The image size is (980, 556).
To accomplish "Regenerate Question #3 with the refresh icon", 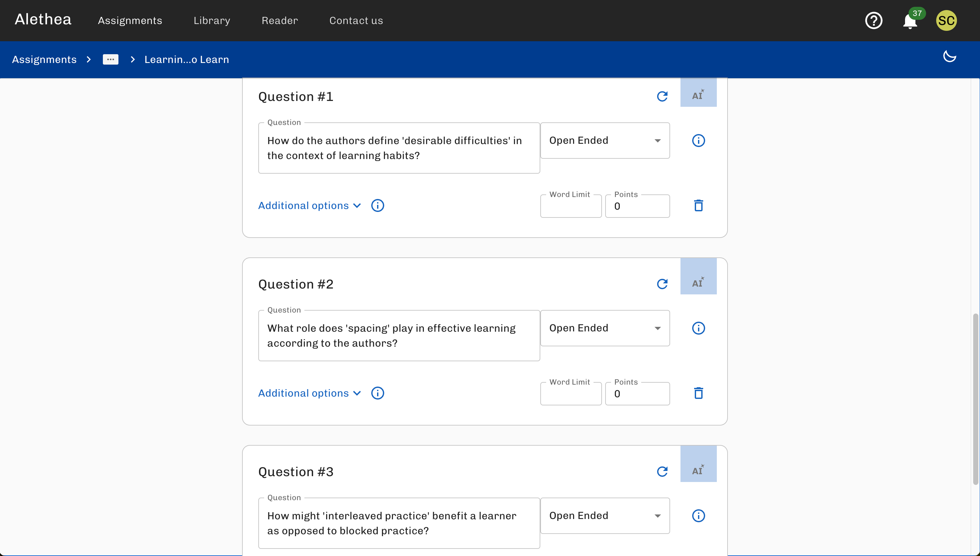I will click(x=662, y=471).
